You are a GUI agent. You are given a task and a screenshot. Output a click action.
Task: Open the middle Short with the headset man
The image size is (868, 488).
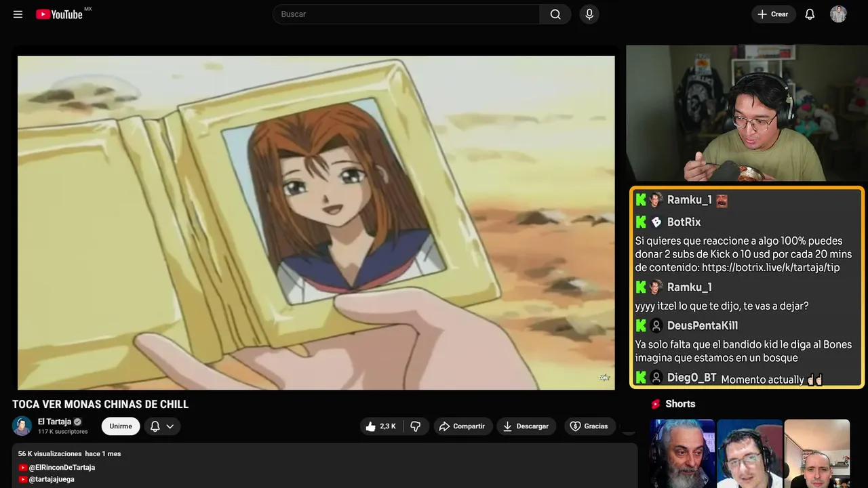pyautogui.click(x=749, y=453)
